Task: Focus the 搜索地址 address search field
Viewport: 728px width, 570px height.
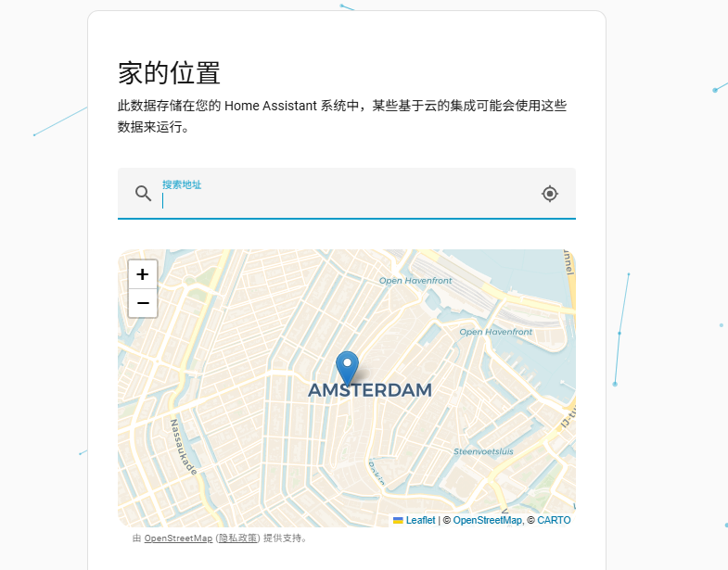Action: pos(343,200)
